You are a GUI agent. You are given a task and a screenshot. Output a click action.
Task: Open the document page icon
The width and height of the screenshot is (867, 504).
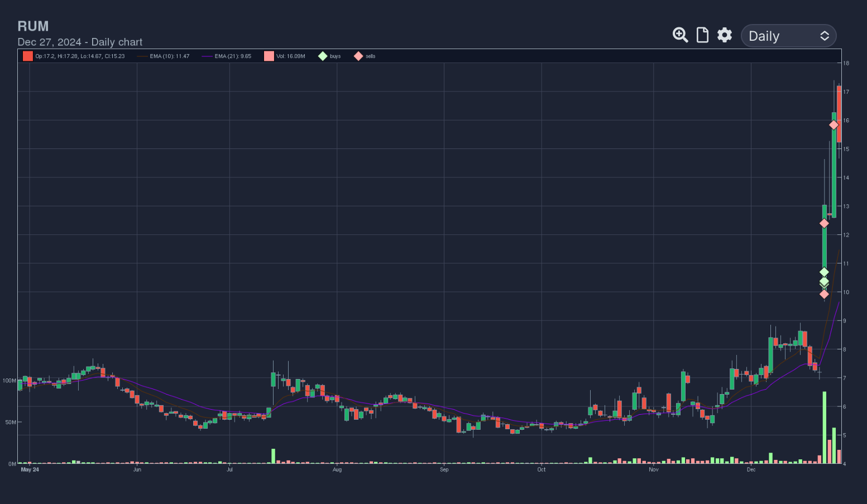click(x=702, y=35)
